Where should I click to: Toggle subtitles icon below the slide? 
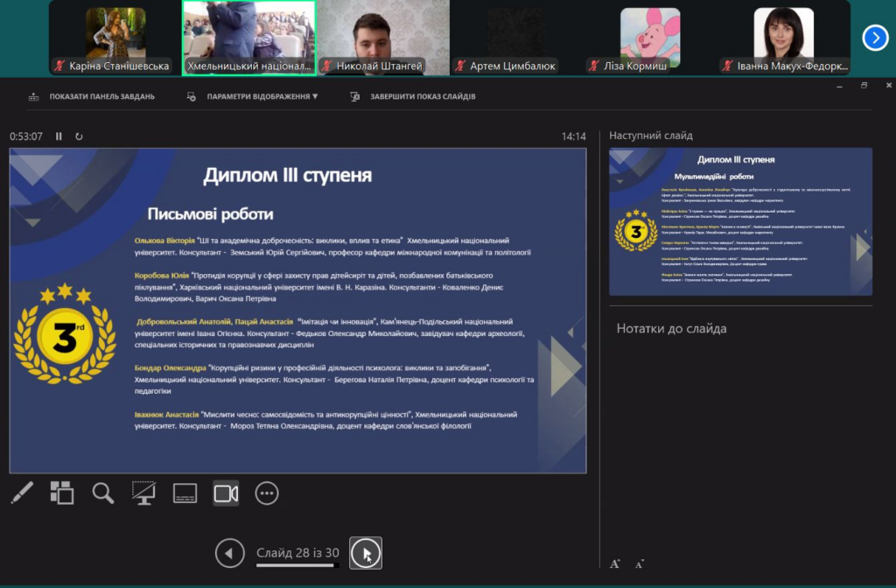click(x=185, y=493)
